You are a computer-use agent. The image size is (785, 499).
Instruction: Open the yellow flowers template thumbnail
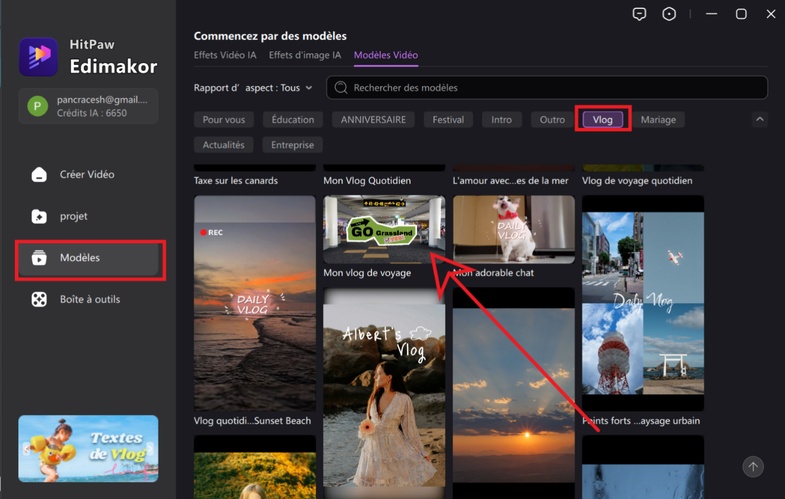tap(255, 467)
